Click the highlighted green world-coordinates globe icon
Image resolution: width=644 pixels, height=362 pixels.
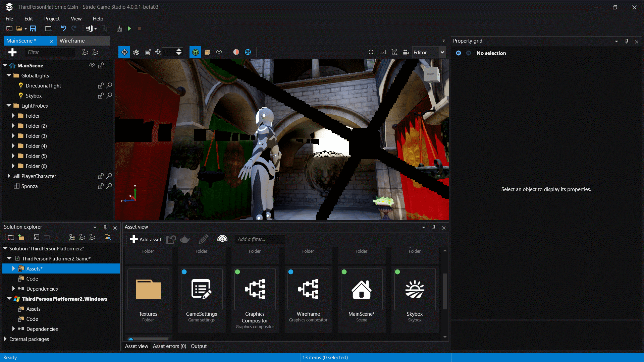pyautogui.click(x=196, y=52)
